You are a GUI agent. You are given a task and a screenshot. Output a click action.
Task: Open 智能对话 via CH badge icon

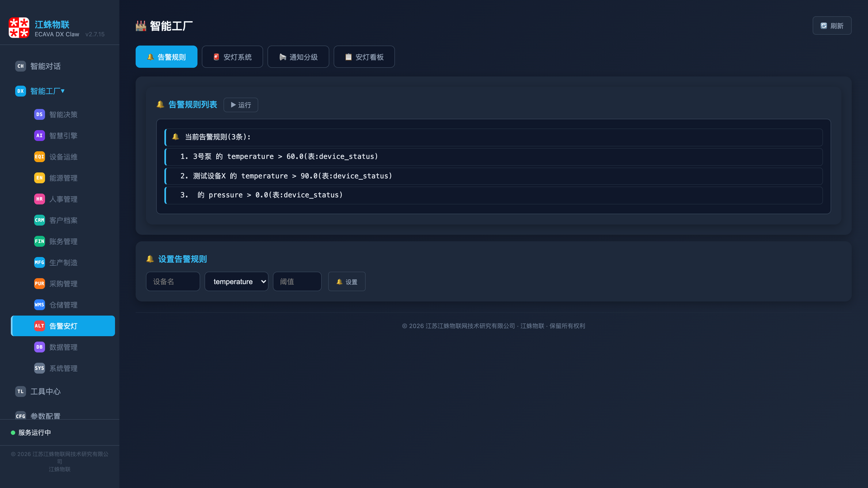click(x=20, y=66)
